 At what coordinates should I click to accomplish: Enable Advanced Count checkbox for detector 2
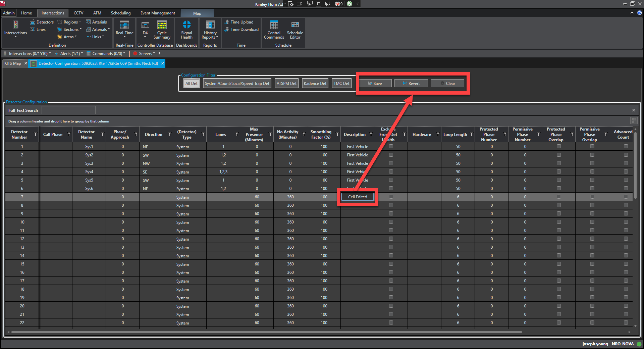pos(626,155)
